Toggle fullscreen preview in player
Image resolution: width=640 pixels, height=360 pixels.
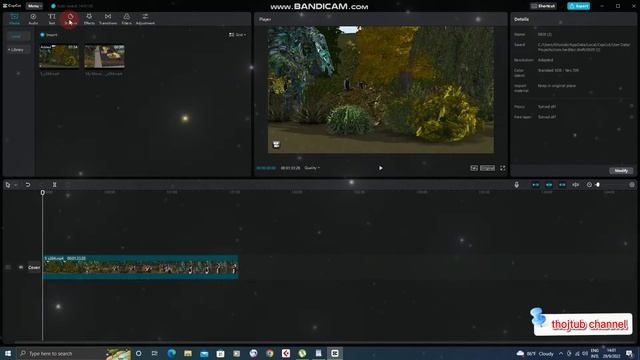[502, 168]
